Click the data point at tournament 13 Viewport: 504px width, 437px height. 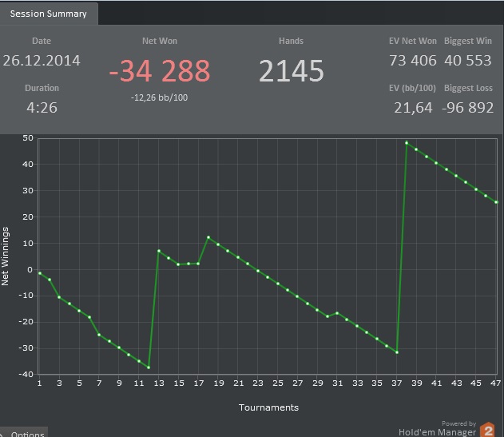click(159, 251)
